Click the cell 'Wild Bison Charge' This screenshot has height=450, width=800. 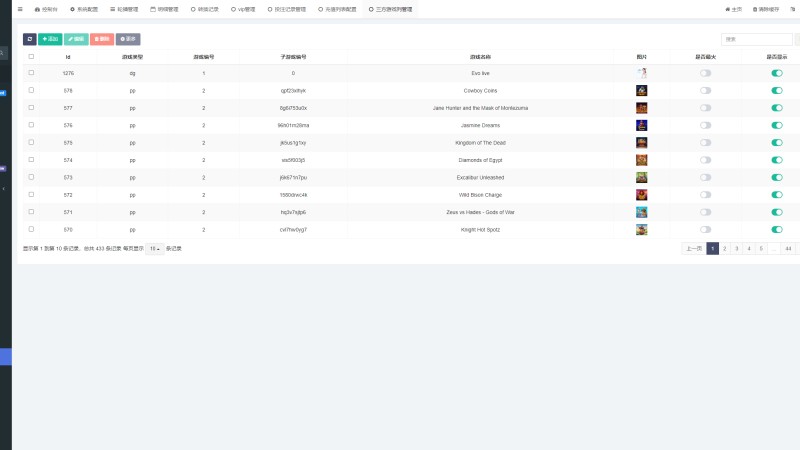click(480, 194)
